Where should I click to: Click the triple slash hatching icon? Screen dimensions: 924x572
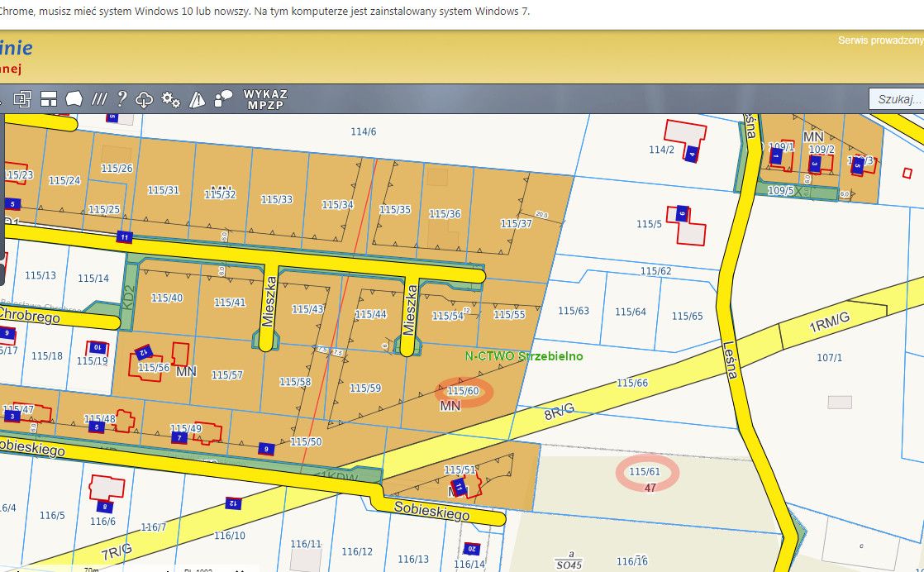click(99, 99)
